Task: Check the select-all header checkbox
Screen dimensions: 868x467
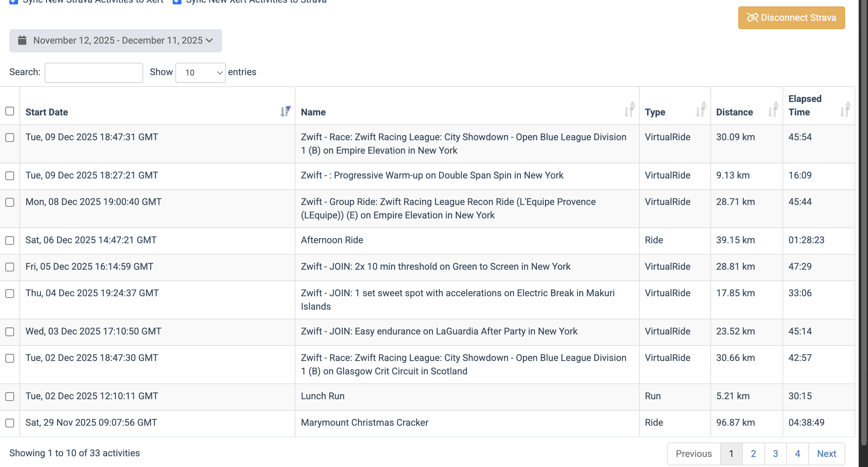Action: click(10, 111)
